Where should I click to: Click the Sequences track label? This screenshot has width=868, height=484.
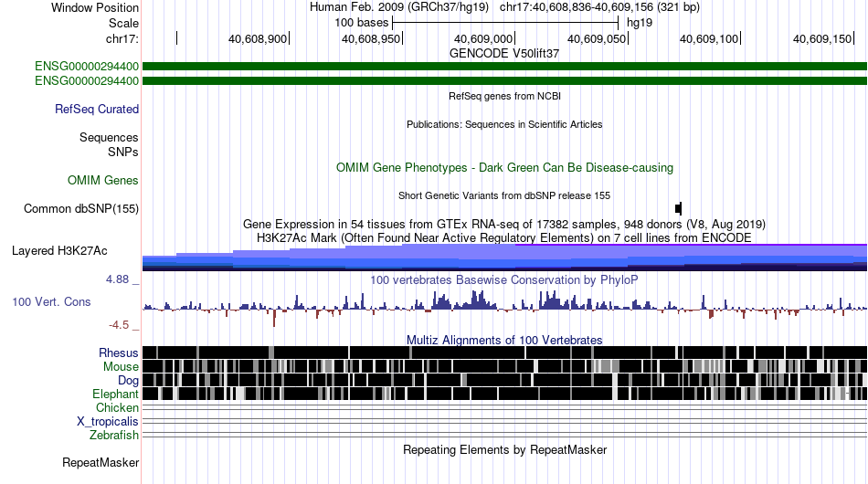point(109,137)
